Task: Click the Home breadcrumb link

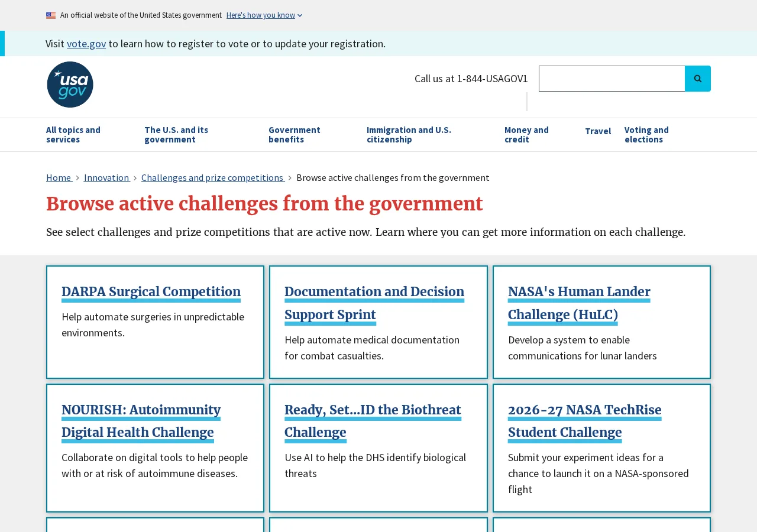Action: pos(59,177)
